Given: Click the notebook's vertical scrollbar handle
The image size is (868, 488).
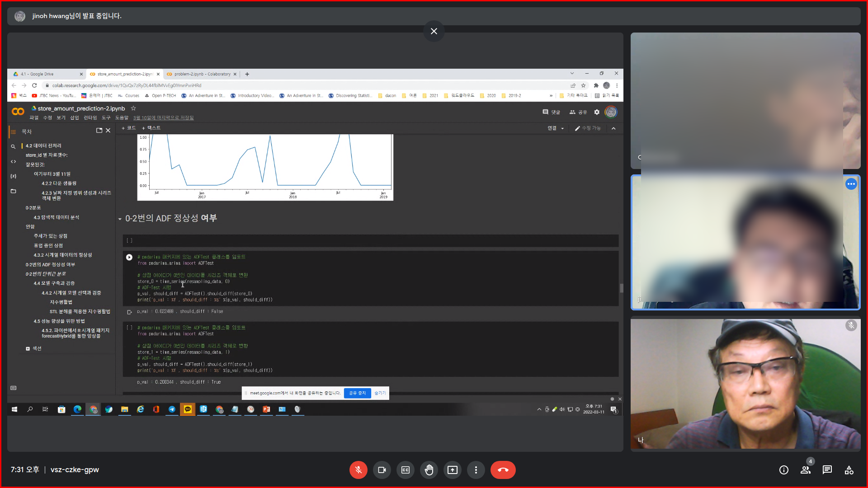Looking at the screenshot, I should pos(621,288).
